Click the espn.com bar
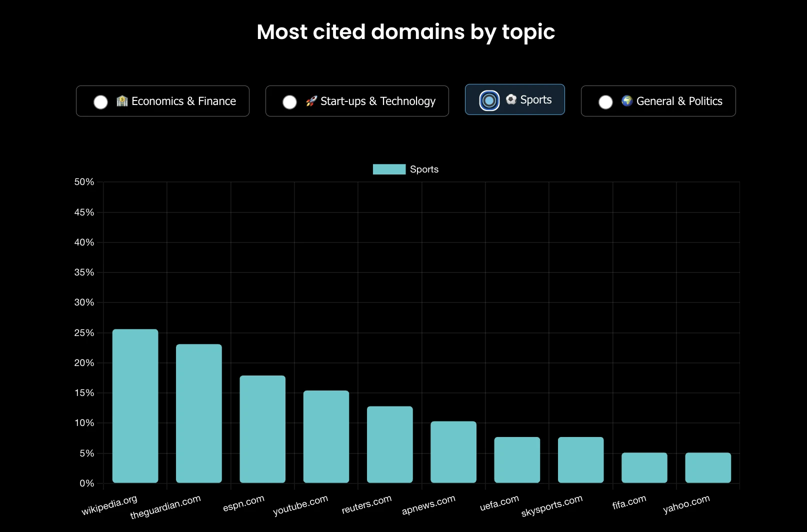The width and height of the screenshot is (807, 532). [262, 429]
